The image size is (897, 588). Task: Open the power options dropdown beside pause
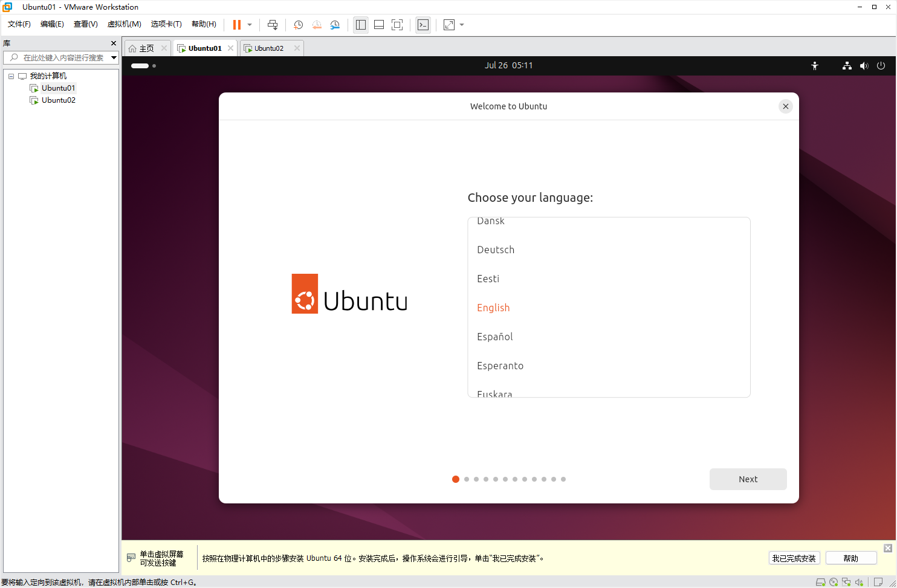coord(250,25)
